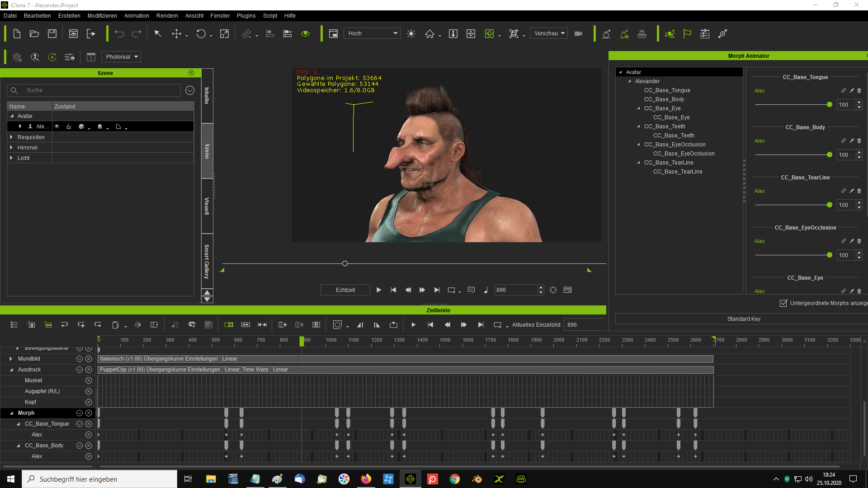Screen dimensions: 868x488
Task: Collapse CC_Base_Teeth in Morph Animator tree
Action: [x=638, y=127]
